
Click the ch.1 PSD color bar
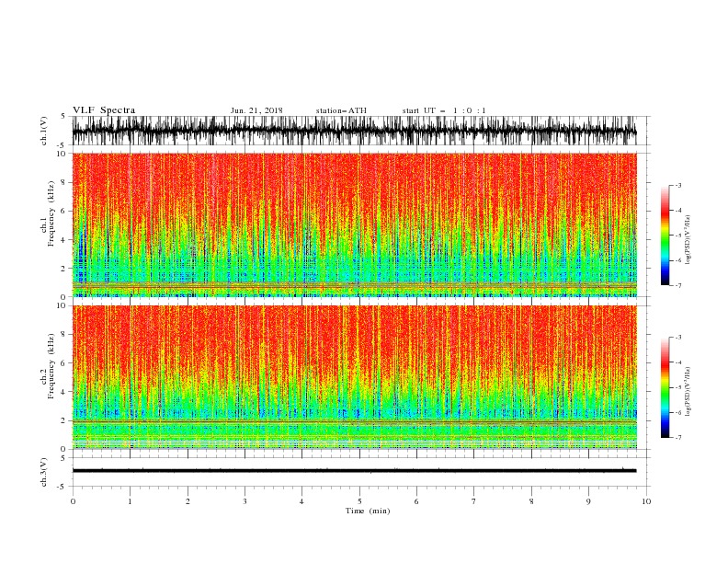pos(665,236)
